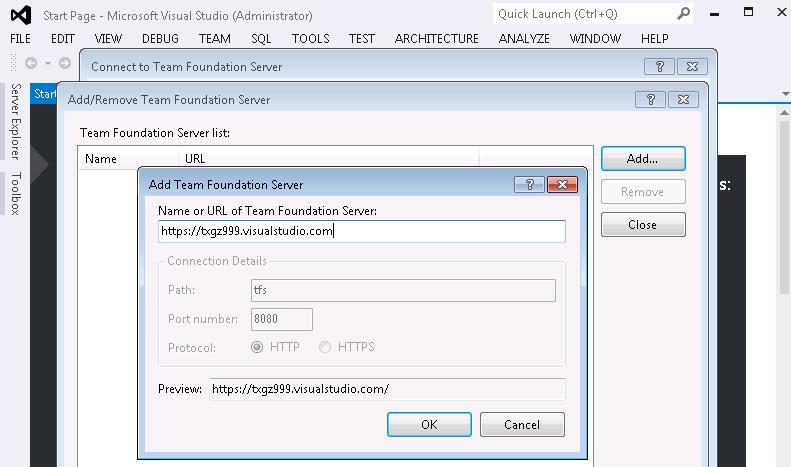Close the Add Team Foundation Server dialog with red X
This screenshot has height=467, width=791.
click(562, 185)
